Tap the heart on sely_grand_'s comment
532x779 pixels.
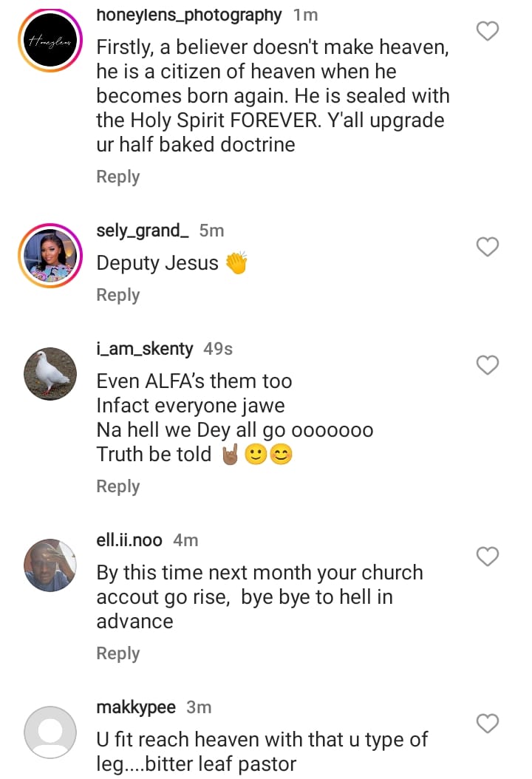pyautogui.click(x=488, y=247)
